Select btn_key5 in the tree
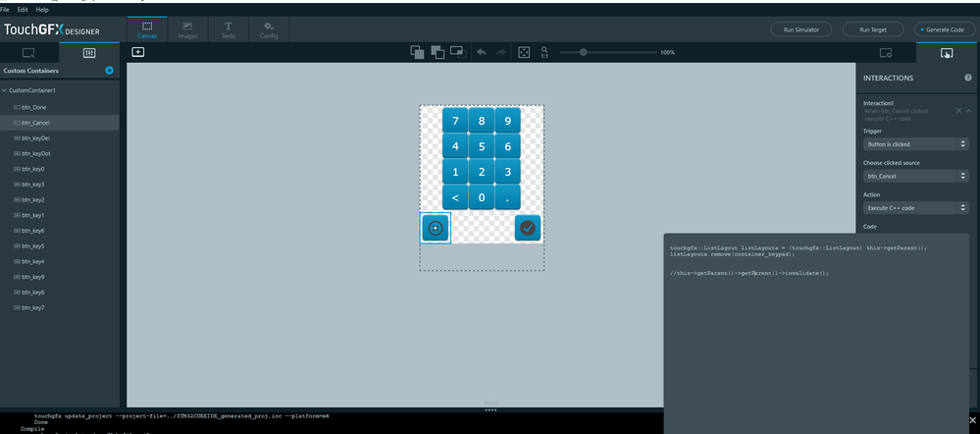The height and width of the screenshot is (434, 980). pyautogui.click(x=60, y=245)
